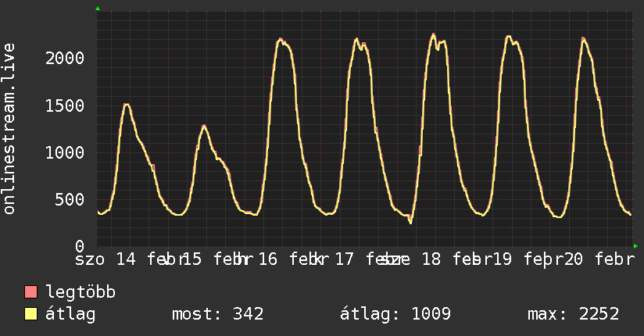Click the 19 febr date marker
644x336 pixels.
coord(528,259)
